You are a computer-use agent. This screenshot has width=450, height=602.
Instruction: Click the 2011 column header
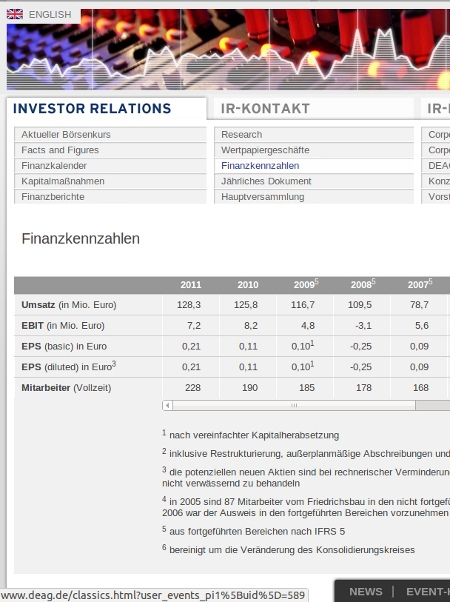191,285
